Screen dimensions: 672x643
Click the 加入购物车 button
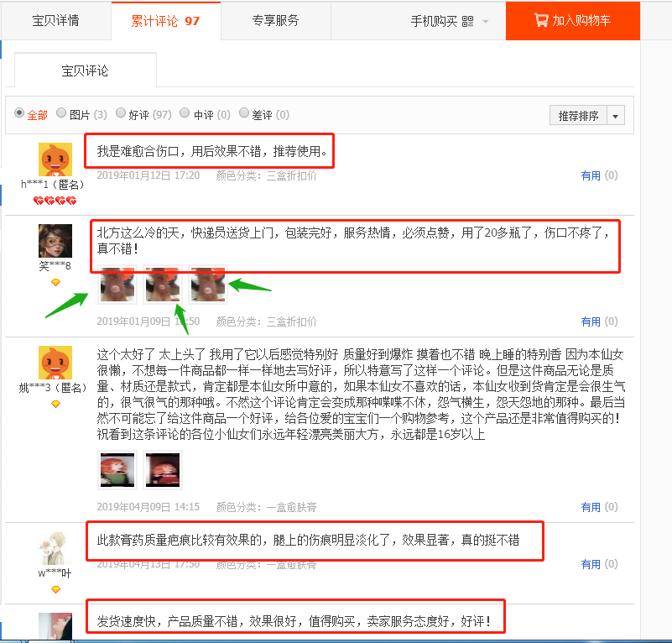tap(572, 21)
